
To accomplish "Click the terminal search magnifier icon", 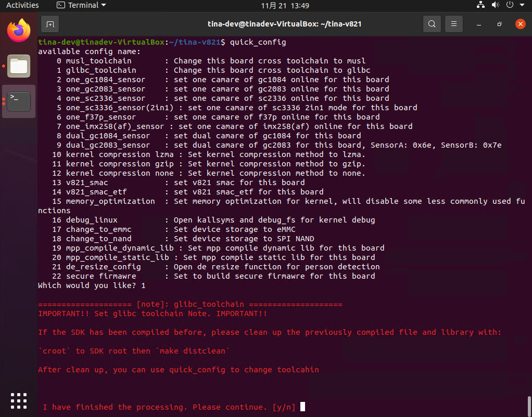I will pos(432,24).
